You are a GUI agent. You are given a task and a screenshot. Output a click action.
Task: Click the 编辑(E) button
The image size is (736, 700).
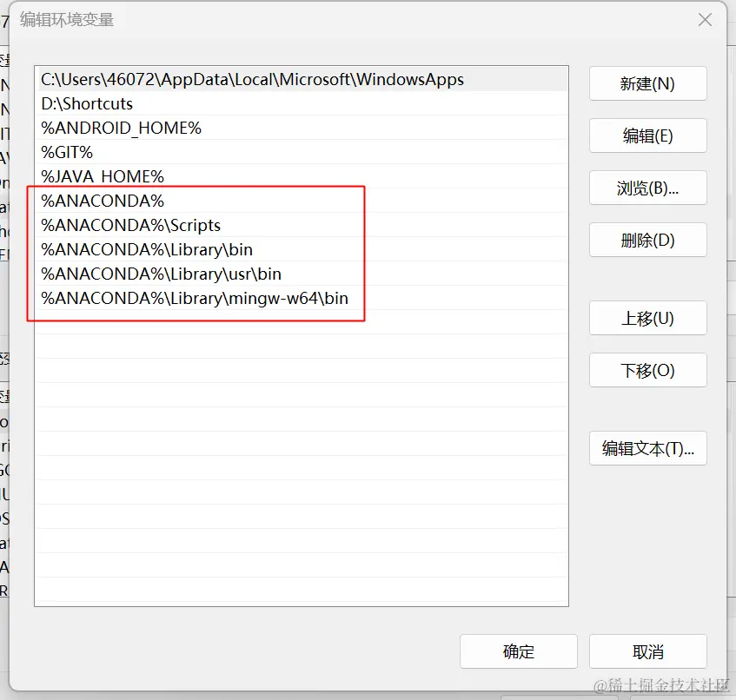coord(647,135)
